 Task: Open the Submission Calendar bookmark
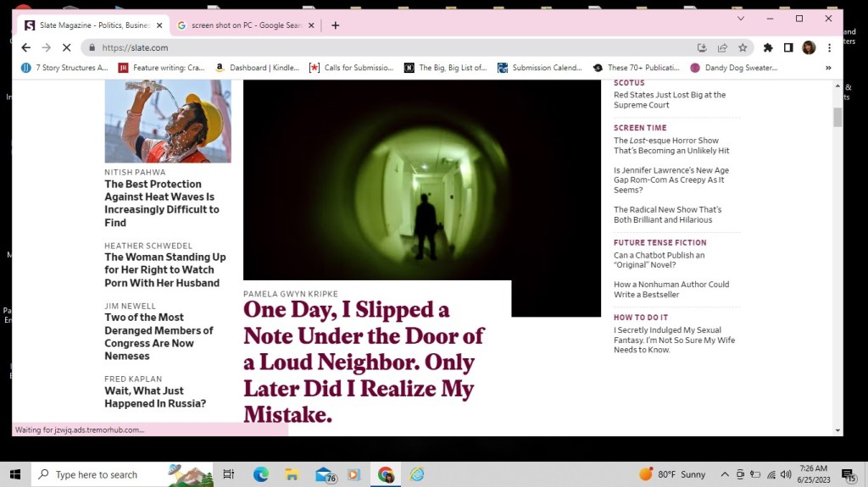click(542, 68)
